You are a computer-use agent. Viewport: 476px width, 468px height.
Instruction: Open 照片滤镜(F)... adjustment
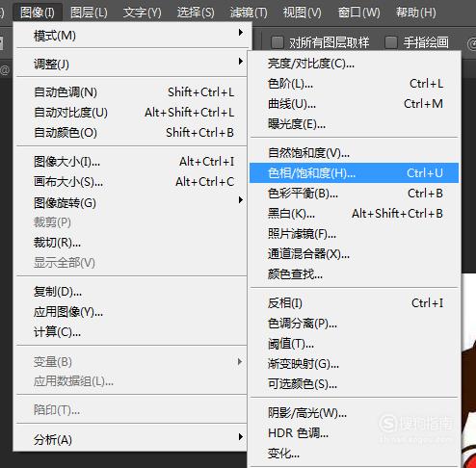point(354,234)
